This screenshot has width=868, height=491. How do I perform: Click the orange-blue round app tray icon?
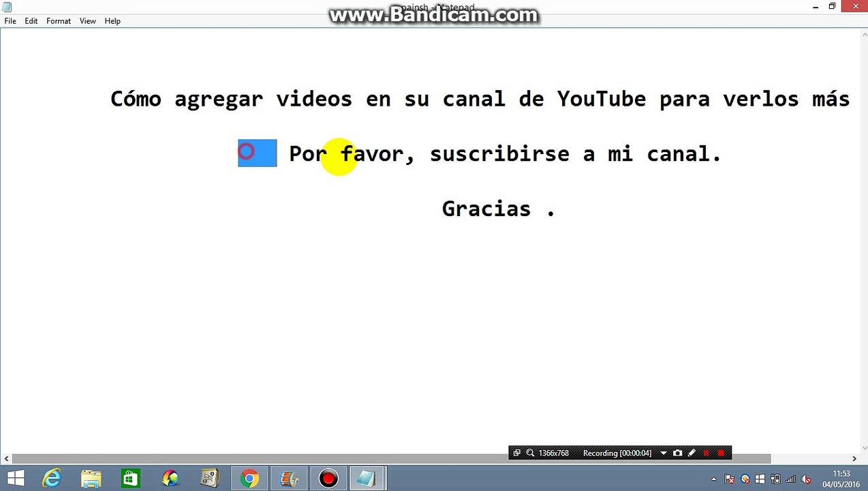pos(745,479)
